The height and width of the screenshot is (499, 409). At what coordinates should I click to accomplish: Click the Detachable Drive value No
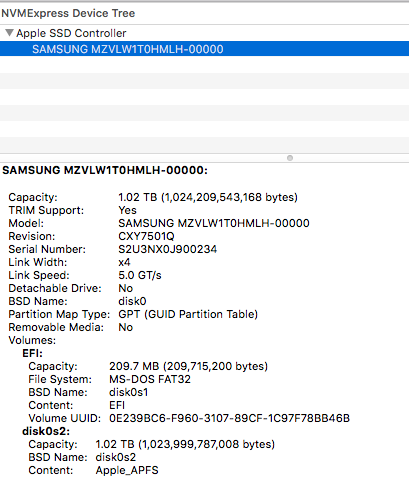coord(126,288)
